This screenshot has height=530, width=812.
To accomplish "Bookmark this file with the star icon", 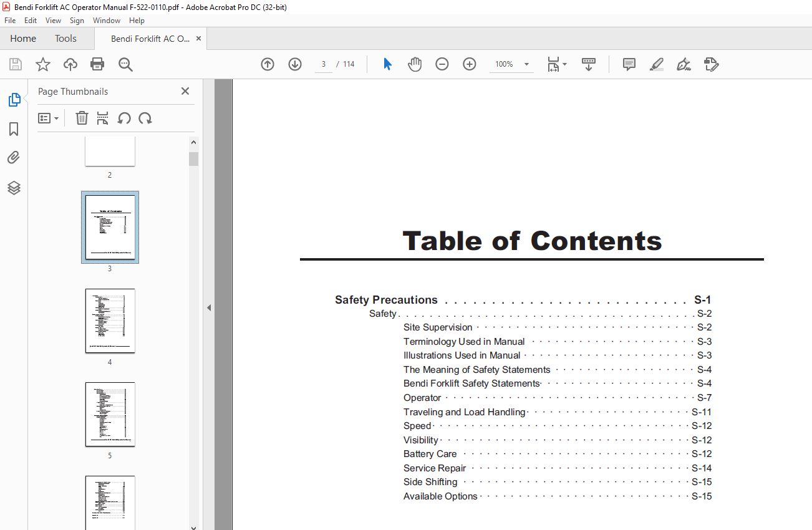I will click(43, 64).
